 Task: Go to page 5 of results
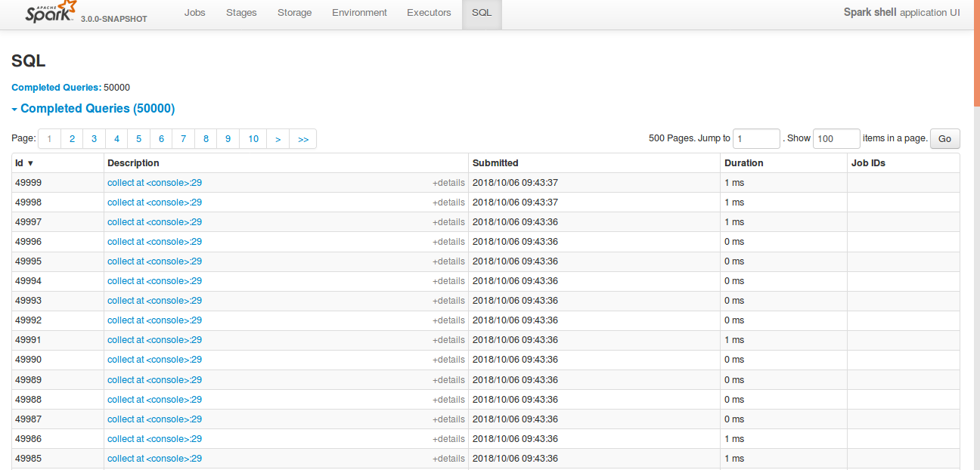(138, 139)
